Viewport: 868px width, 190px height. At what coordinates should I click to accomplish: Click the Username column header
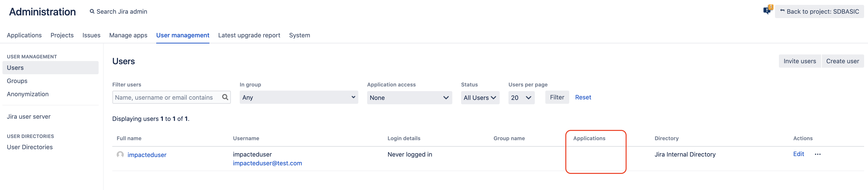[246, 138]
